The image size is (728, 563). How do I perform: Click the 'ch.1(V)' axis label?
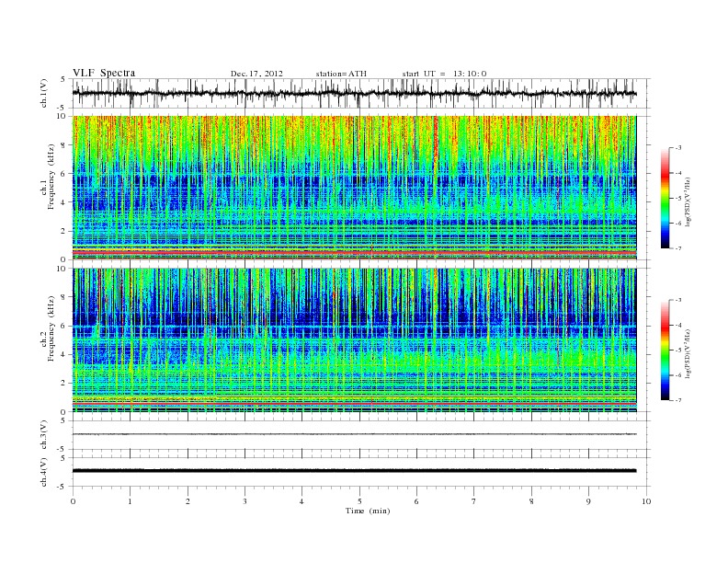pos(44,93)
